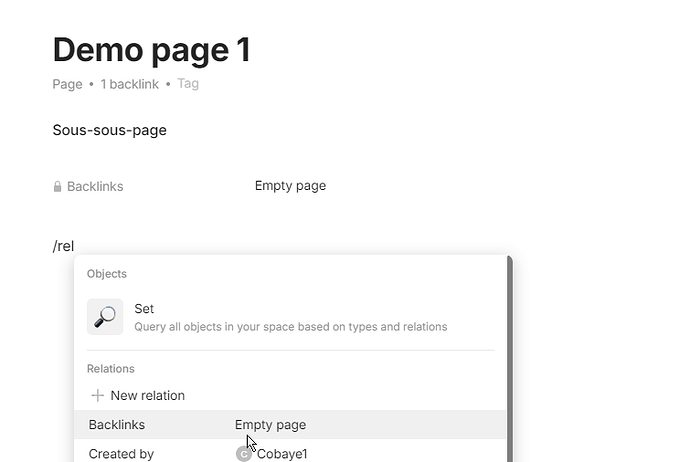Click the Page type label
690x462 pixels.
(67, 84)
